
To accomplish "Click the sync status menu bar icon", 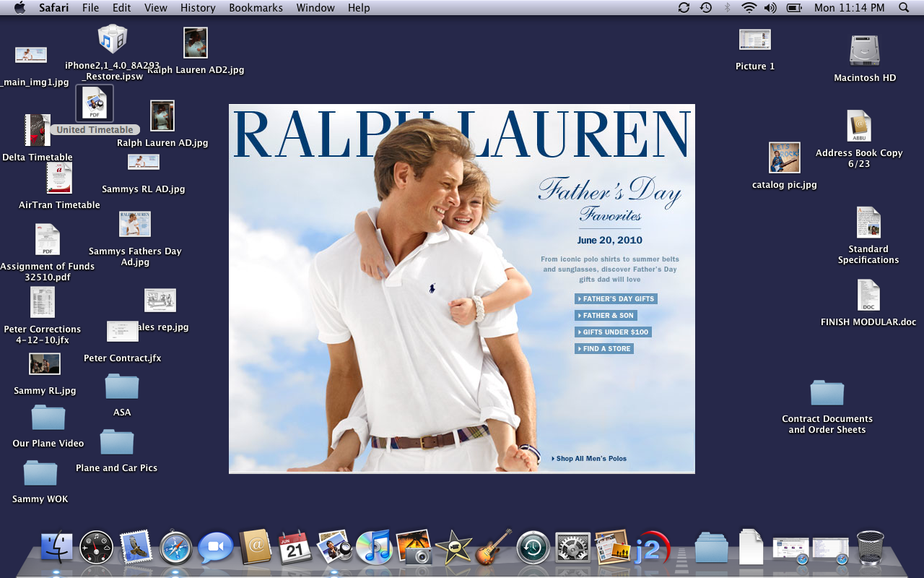I will pyautogui.click(x=684, y=8).
